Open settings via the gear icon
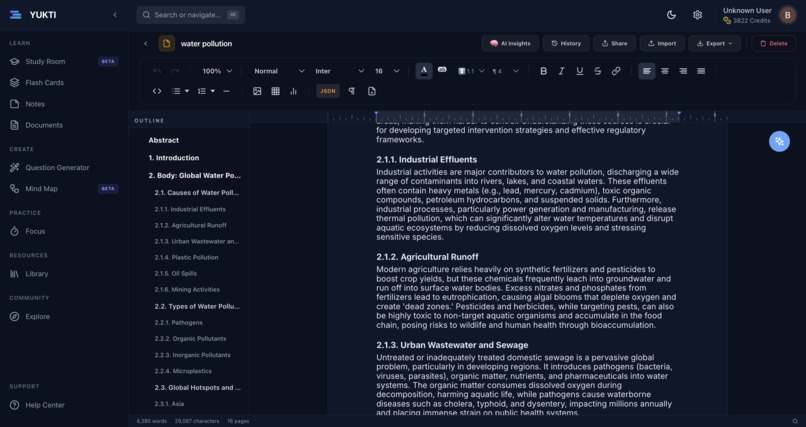Screen dimensions: 806x427 pyautogui.click(x=697, y=15)
